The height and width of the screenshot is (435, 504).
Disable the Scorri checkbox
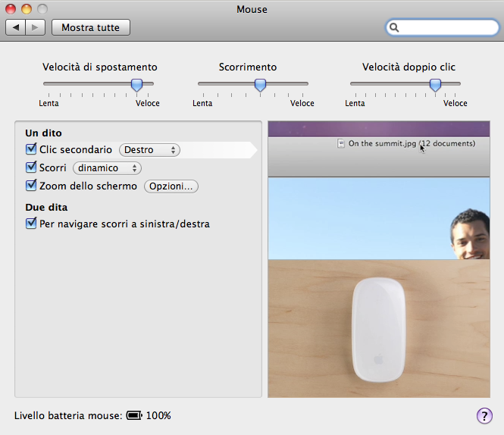[x=31, y=167]
